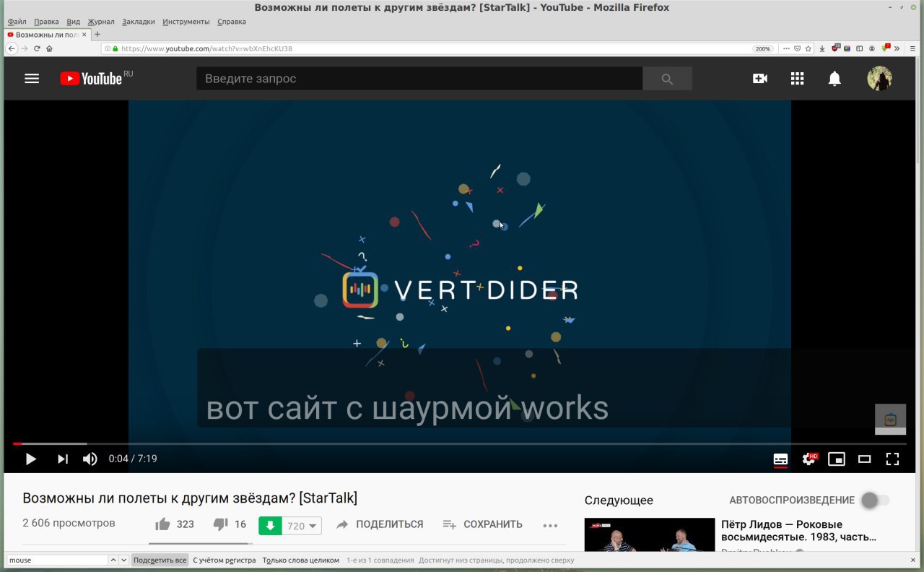
Task: Click the green download button
Action: click(270, 526)
